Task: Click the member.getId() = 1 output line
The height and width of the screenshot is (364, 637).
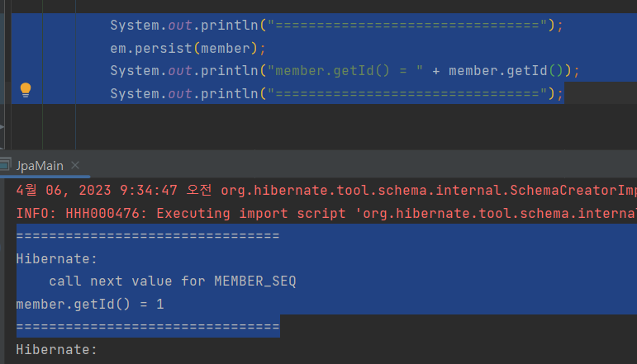Action: coord(90,304)
